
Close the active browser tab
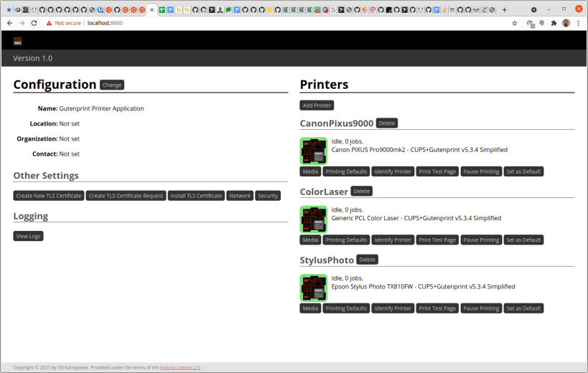tap(152, 10)
